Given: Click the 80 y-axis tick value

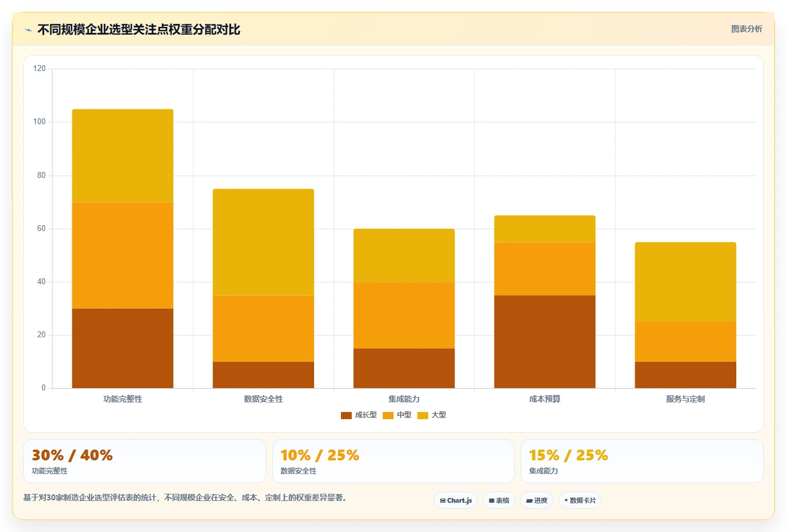Looking at the screenshot, I should coord(41,176).
